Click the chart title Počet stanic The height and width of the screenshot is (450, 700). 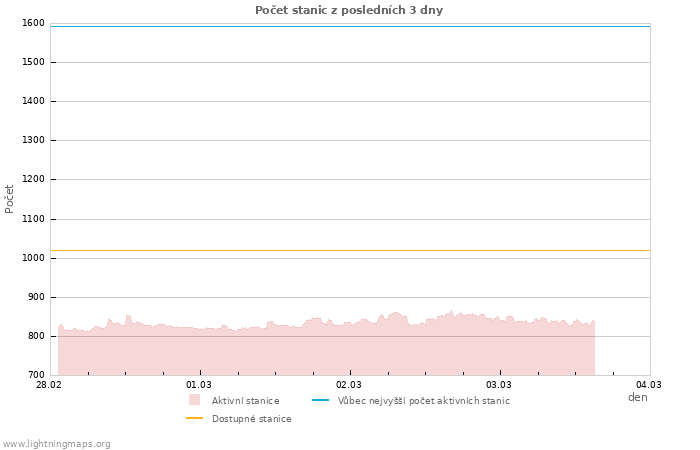click(348, 10)
